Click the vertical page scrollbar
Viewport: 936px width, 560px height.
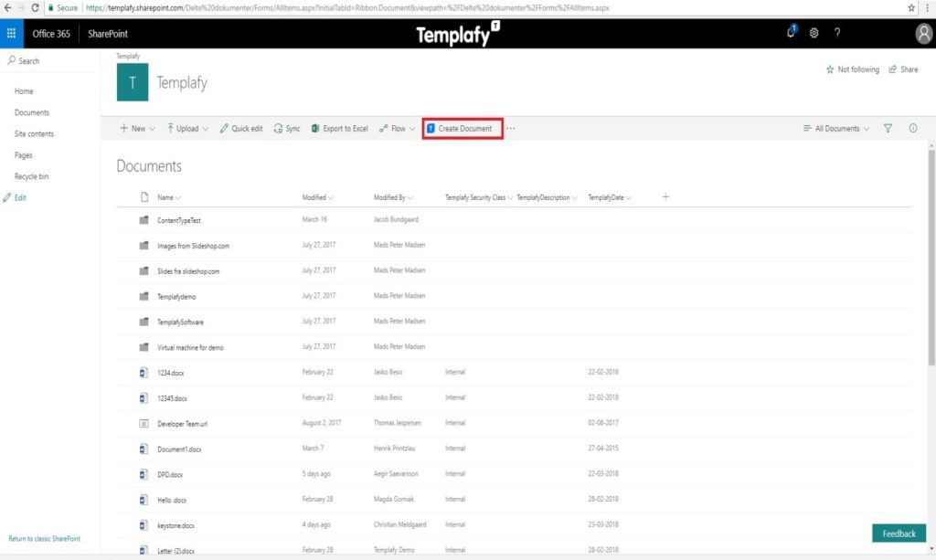(x=931, y=257)
